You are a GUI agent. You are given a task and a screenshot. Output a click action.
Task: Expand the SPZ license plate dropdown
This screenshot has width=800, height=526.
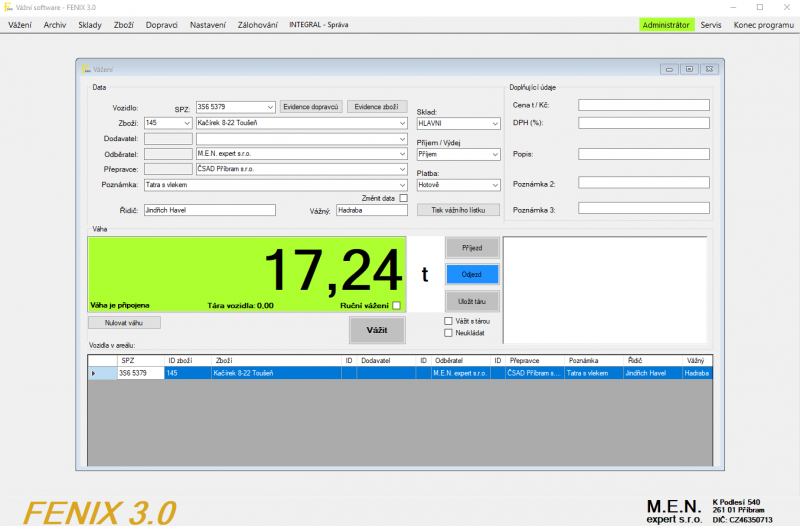pos(270,107)
